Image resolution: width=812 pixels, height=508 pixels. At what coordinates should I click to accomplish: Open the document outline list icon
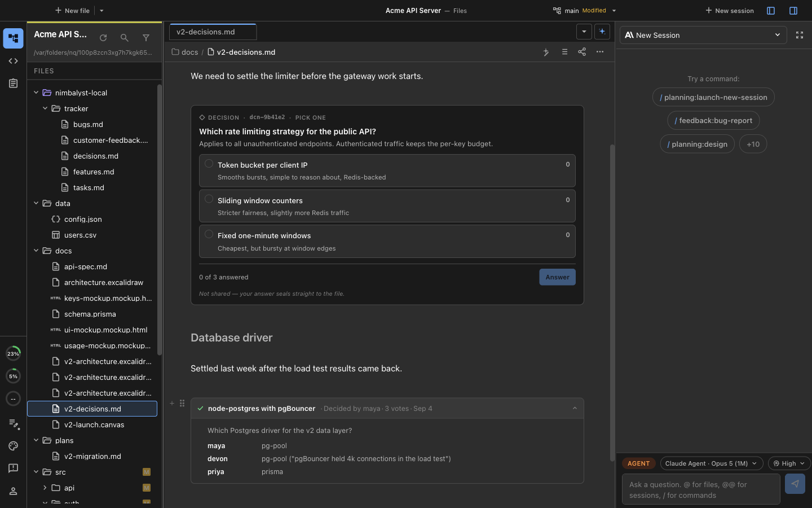point(564,52)
